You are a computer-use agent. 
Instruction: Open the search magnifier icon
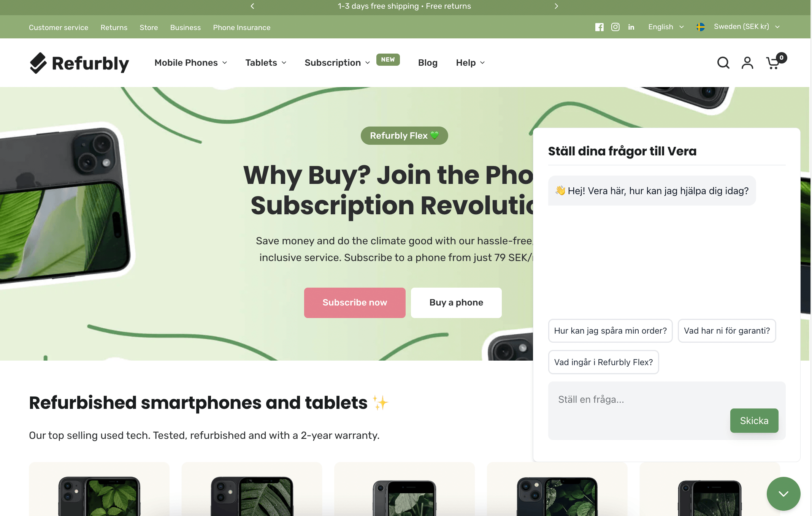[723, 63]
